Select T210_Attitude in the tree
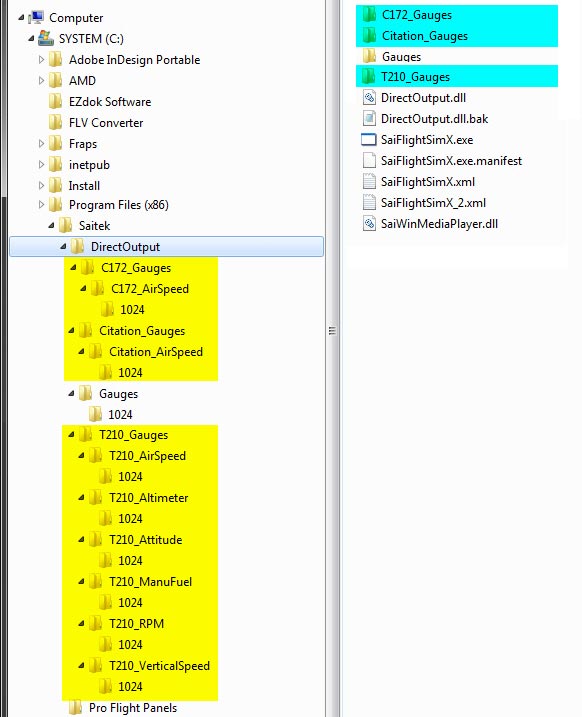The image size is (582, 717). [146, 540]
